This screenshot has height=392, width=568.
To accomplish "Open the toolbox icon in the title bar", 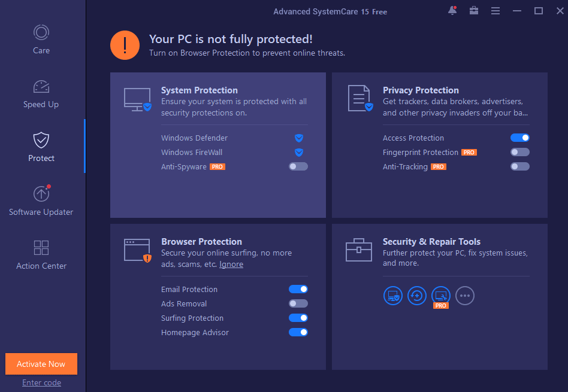I will (x=474, y=10).
